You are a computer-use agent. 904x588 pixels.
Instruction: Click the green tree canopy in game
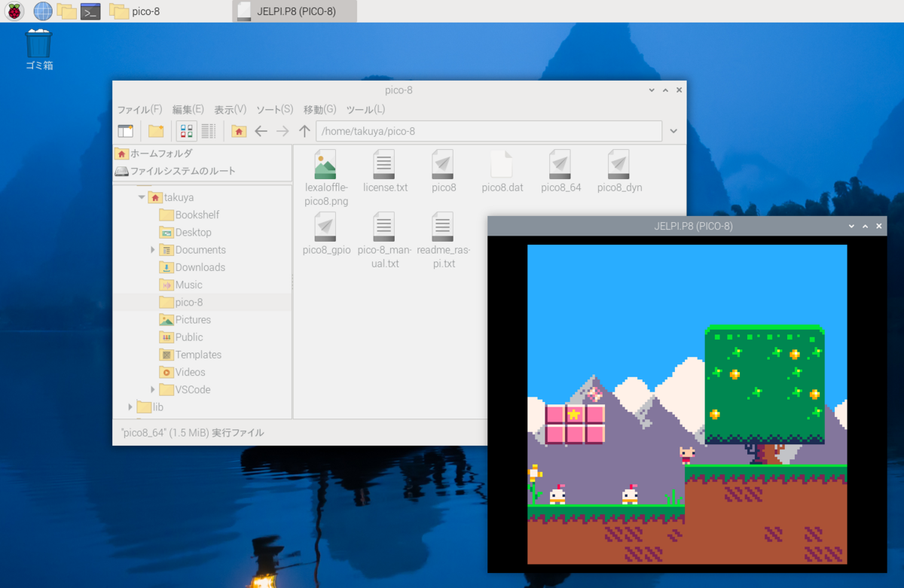[765, 384]
